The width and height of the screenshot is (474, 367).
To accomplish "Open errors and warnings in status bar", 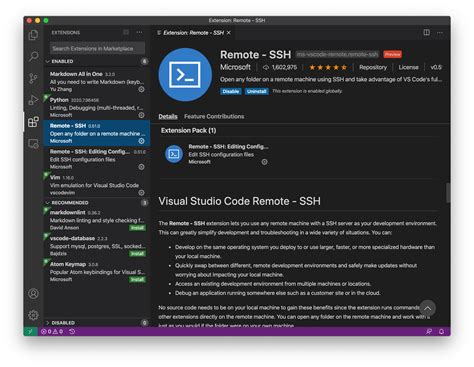I will (52, 331).
